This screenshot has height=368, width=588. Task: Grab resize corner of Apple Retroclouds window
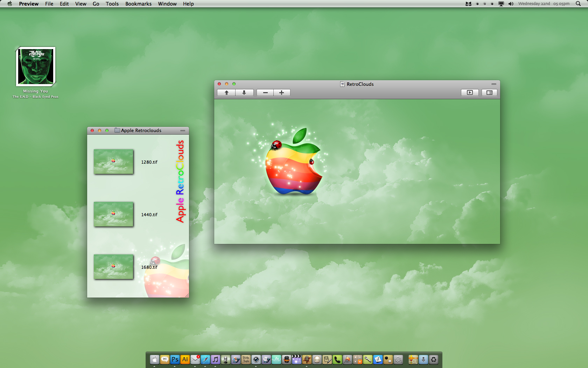pyautogui.click(x=187, y=295)
